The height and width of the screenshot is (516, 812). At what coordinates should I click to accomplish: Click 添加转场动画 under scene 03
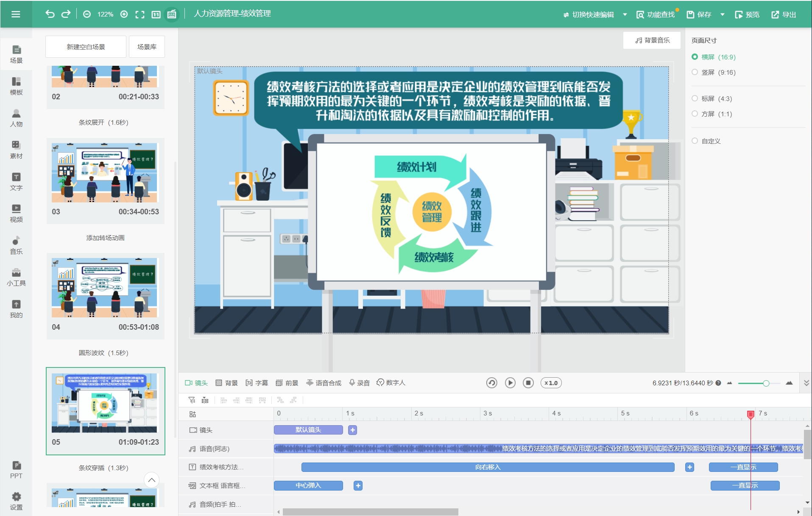[105, 238]
